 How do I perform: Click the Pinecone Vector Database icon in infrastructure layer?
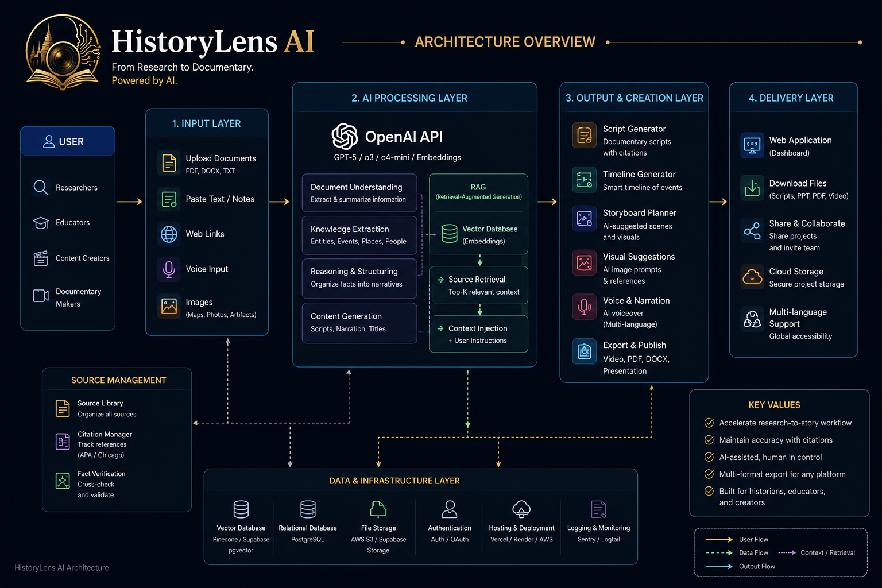[241, 509]
